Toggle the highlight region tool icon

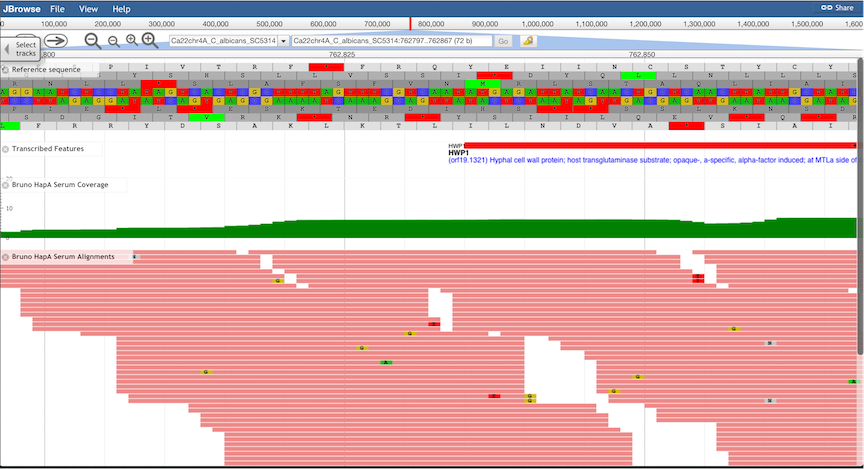(x=527, y=41)
